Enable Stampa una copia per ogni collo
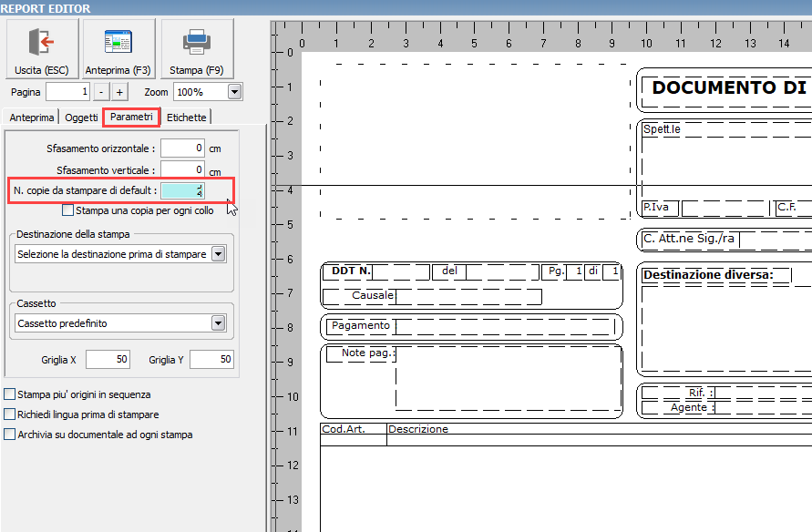The width and height of the screenshot is (812, 532). pyautogui.click(x=67, y=210)
